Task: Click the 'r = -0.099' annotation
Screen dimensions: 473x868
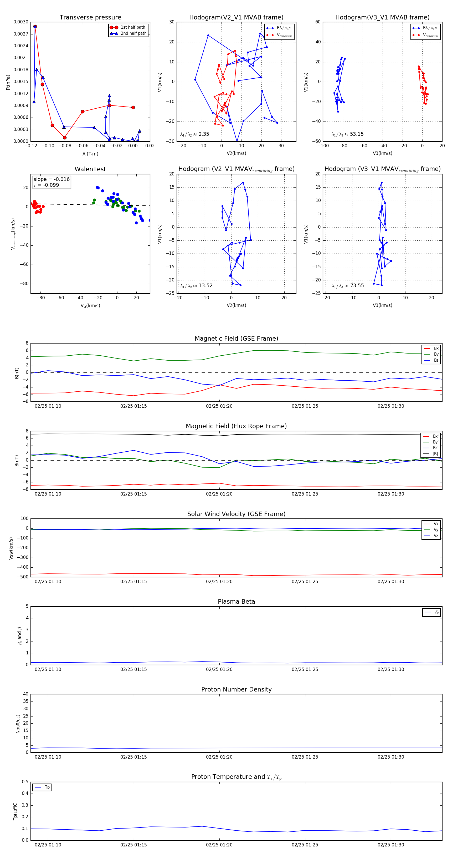Action: 47,185
